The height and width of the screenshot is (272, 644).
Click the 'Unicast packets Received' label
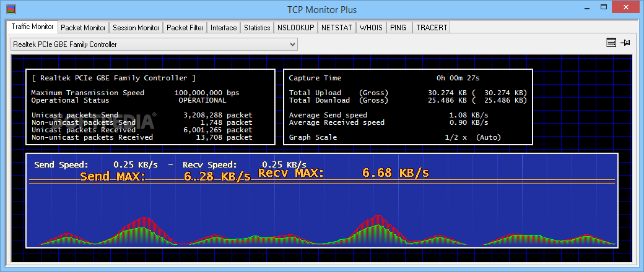pos(84,130)
